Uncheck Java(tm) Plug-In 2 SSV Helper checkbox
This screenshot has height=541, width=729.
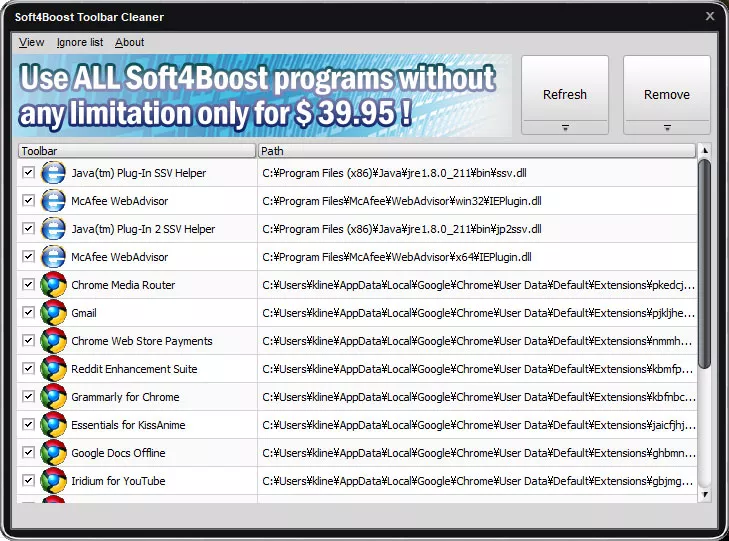28,228
